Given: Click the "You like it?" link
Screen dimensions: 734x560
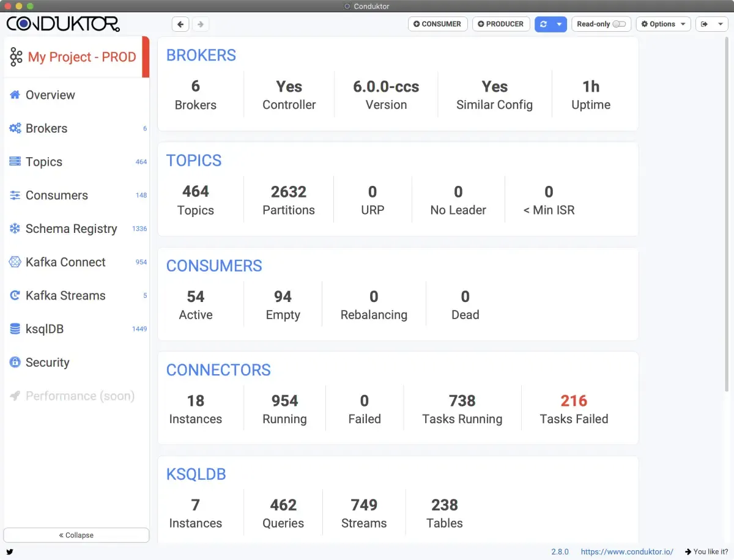Looking at the screenshot, I should (x=706, y=551).
